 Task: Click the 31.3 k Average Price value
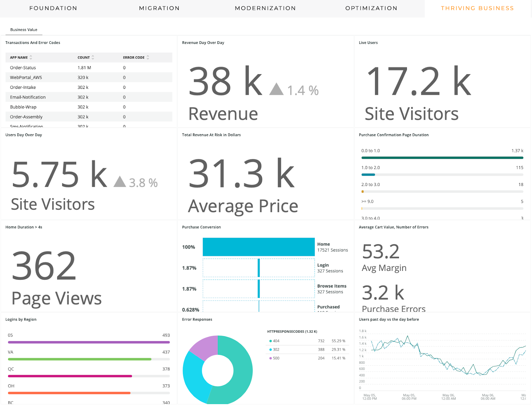242,173
